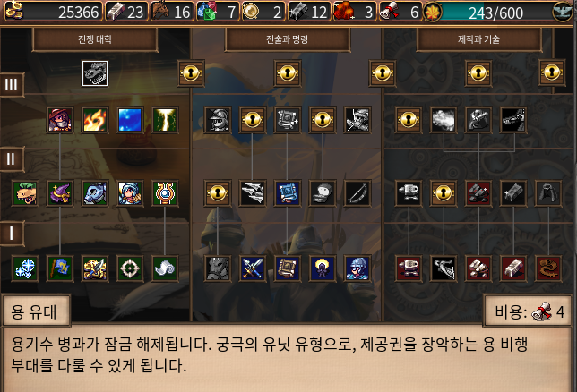This screenshot has height=392, width=577.
Task: Open the 전쟁 대학 tab
Action: [x=95, y=39]
